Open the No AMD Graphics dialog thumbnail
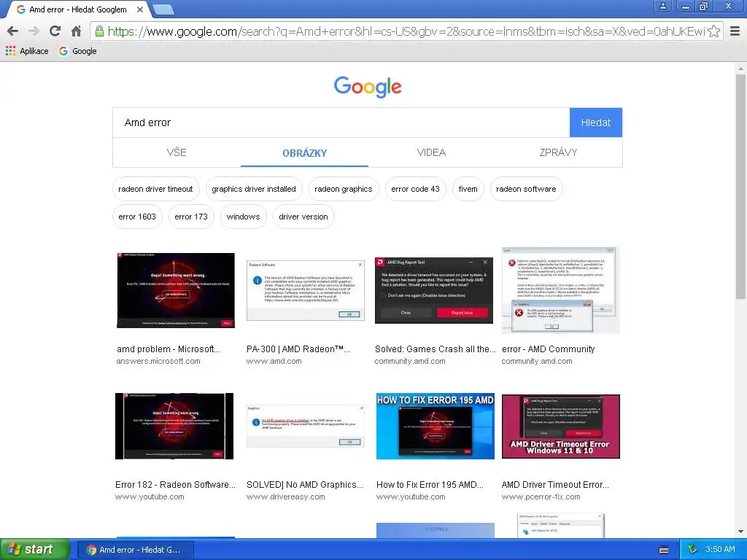 click(306, 426)
